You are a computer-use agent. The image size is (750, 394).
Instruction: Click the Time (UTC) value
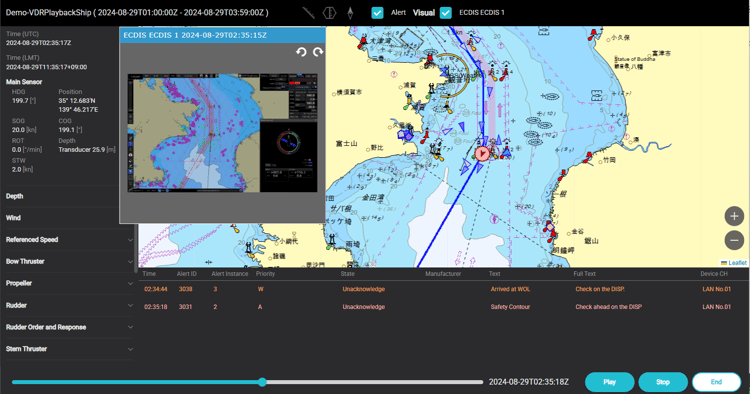click(x=38, y=43)
